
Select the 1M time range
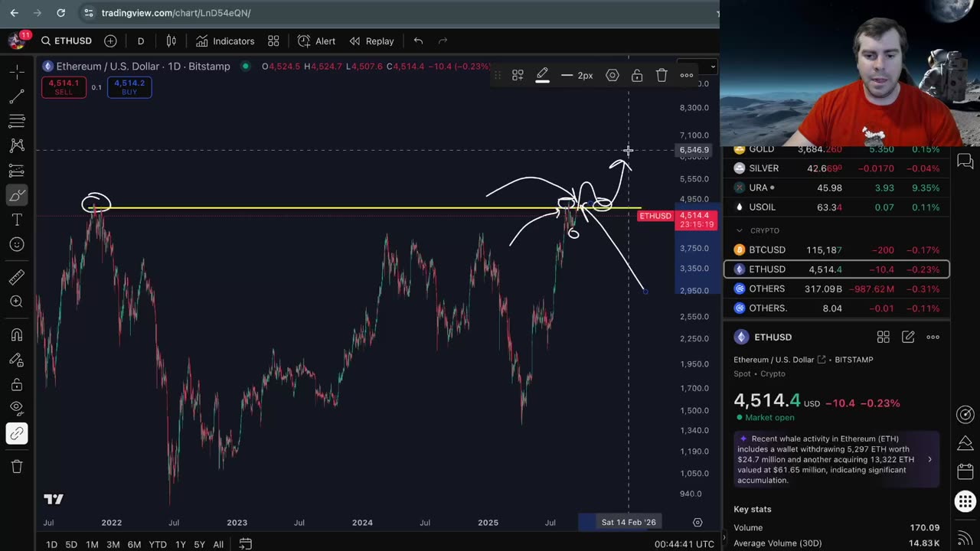coord(92,544)
